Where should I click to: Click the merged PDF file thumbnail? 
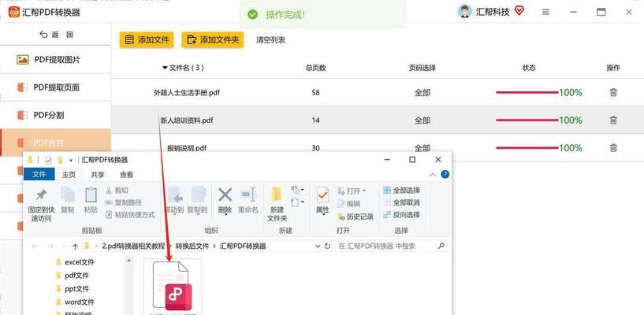(x=173, y=286)
